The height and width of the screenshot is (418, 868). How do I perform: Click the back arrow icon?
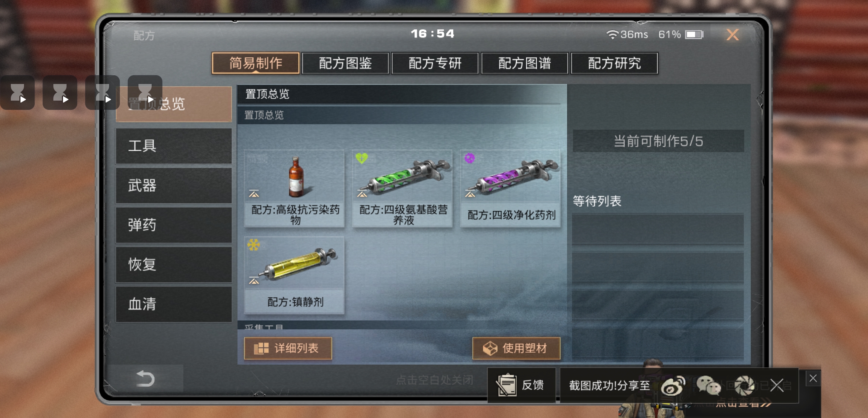coord(145,379)
